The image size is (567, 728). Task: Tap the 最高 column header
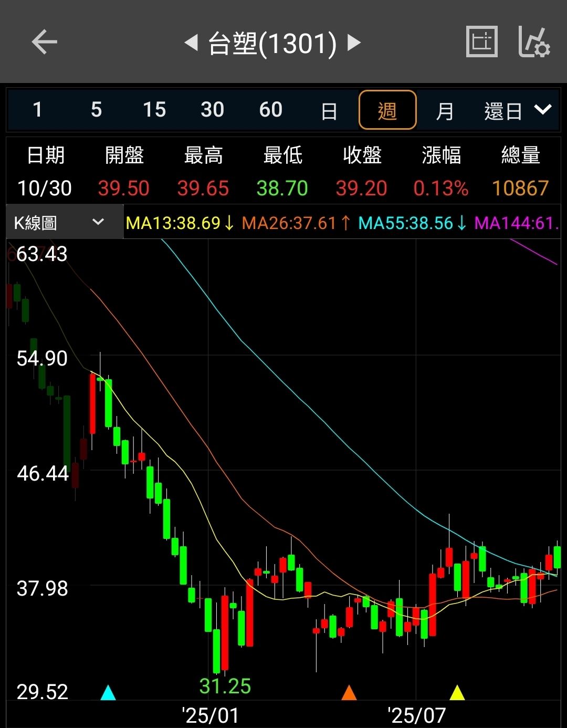click(x=204, y=155)
